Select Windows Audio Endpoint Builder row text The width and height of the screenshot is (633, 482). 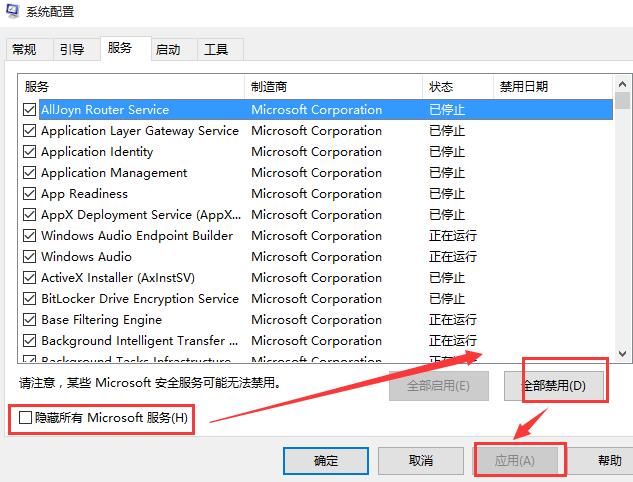point(137,235)
